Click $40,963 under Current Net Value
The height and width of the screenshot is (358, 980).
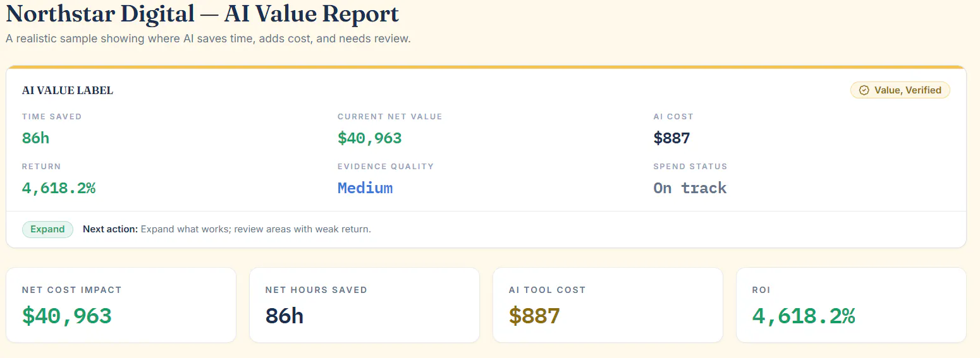370,138
